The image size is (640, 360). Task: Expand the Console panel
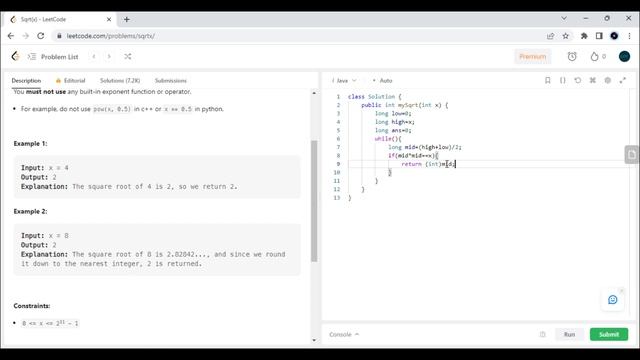(344, 334)
